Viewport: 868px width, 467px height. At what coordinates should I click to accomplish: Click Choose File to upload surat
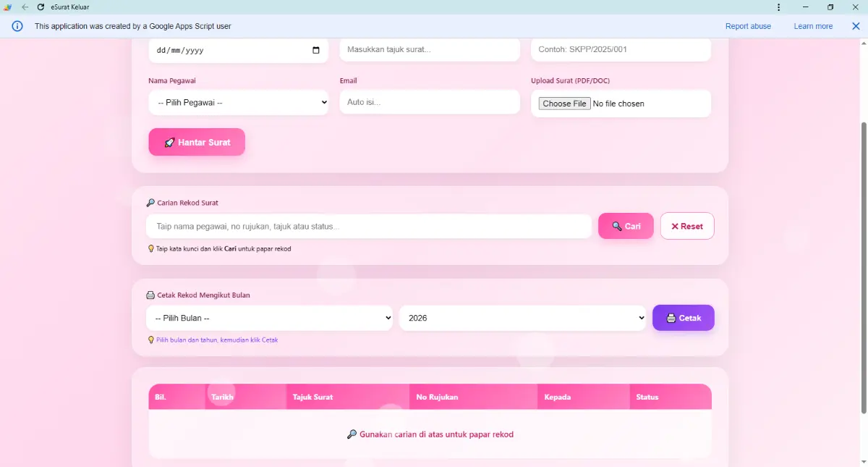(x=564, y=104)
